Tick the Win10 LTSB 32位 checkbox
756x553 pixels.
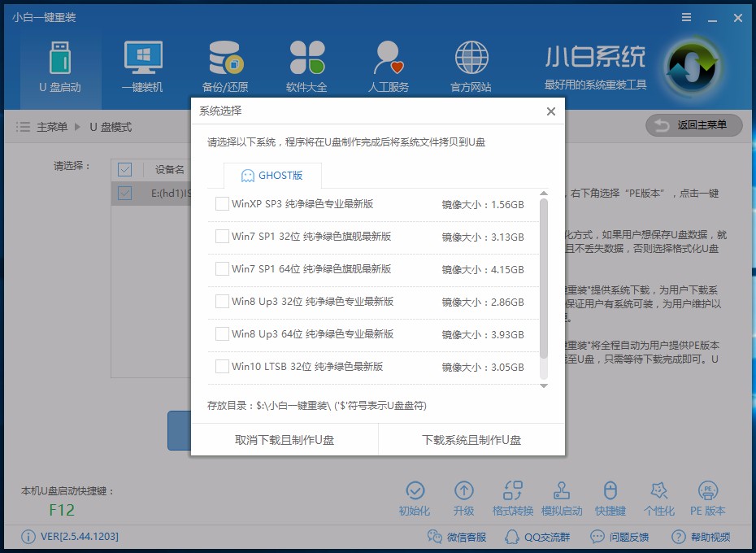(221, 367)
